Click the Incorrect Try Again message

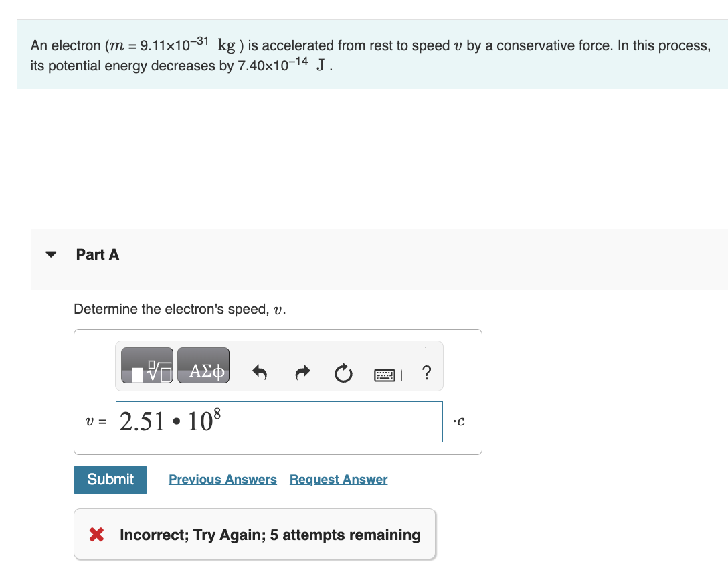pos(269,535)
